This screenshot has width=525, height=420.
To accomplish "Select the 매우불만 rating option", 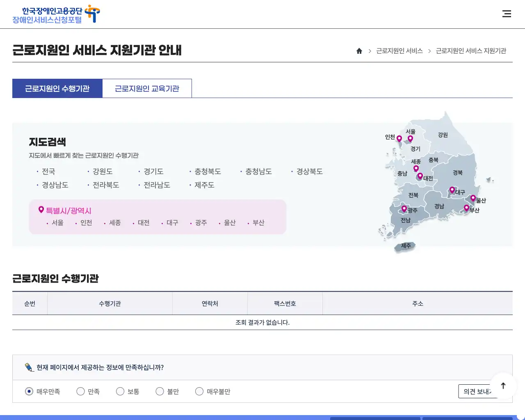I will pyautogui.click(x=199, y=391).
